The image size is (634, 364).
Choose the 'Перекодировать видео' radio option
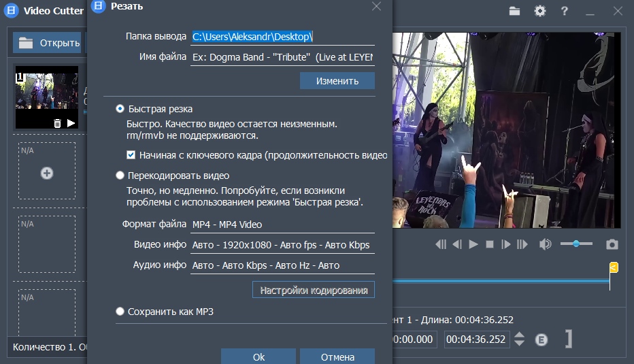120,176
